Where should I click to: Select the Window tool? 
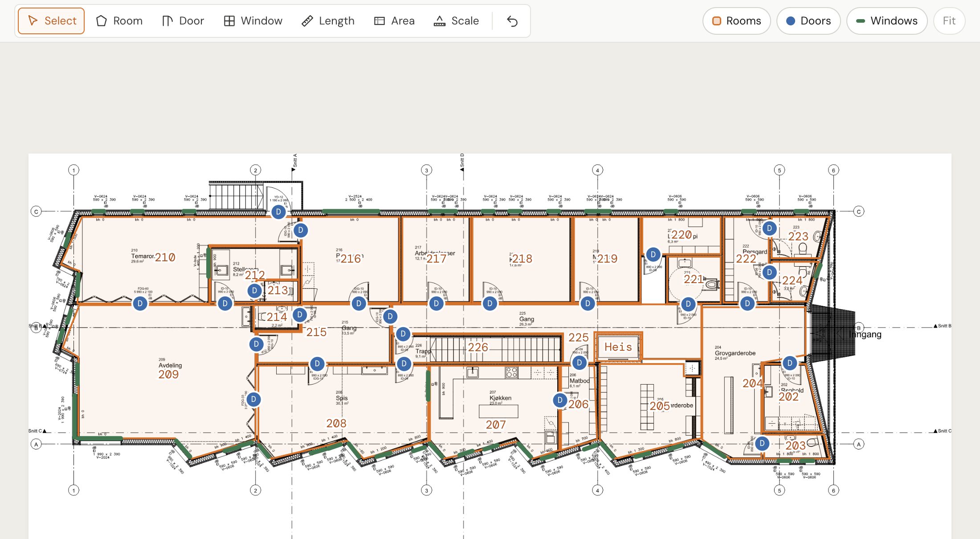(253, 21)
